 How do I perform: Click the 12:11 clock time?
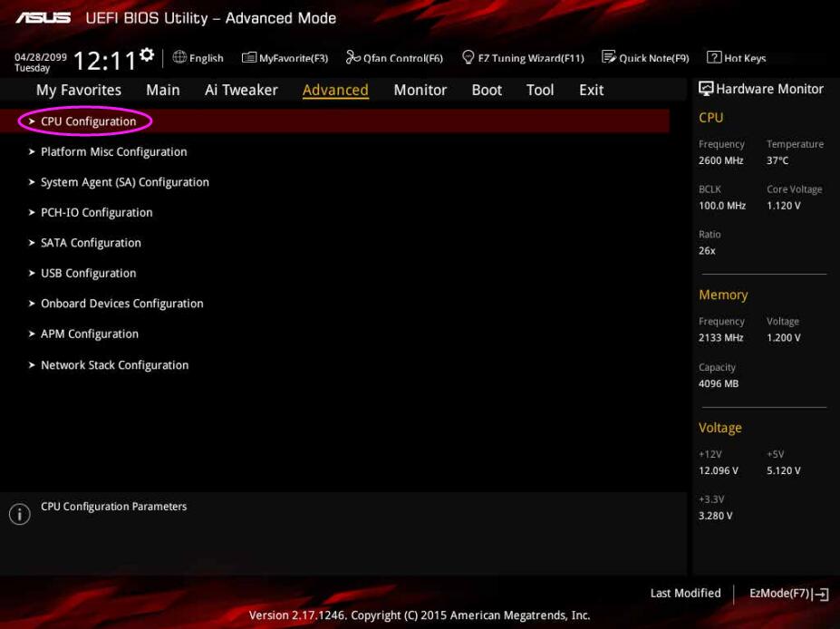coord(104,60)
